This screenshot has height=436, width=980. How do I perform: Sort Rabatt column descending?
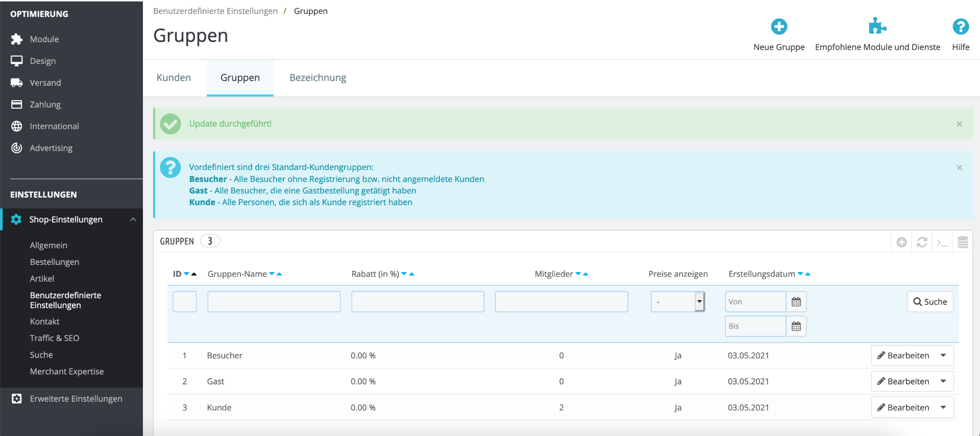[404, 274]
